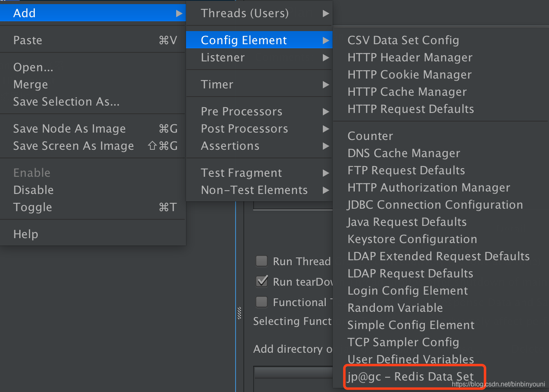Add User Defined Variables element
The image size is (549, 392).
tap(441, 359)
